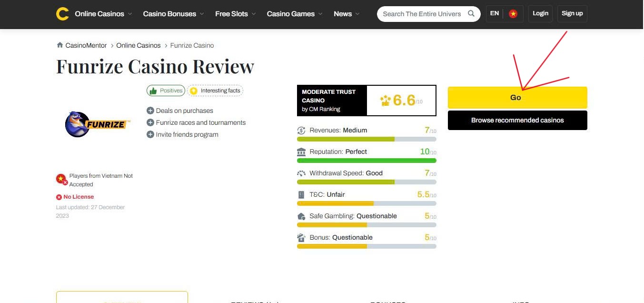The height and width of the screenshot is (303, 644).
Task: Click the search magnifier icon
Action: click(471, 13)
